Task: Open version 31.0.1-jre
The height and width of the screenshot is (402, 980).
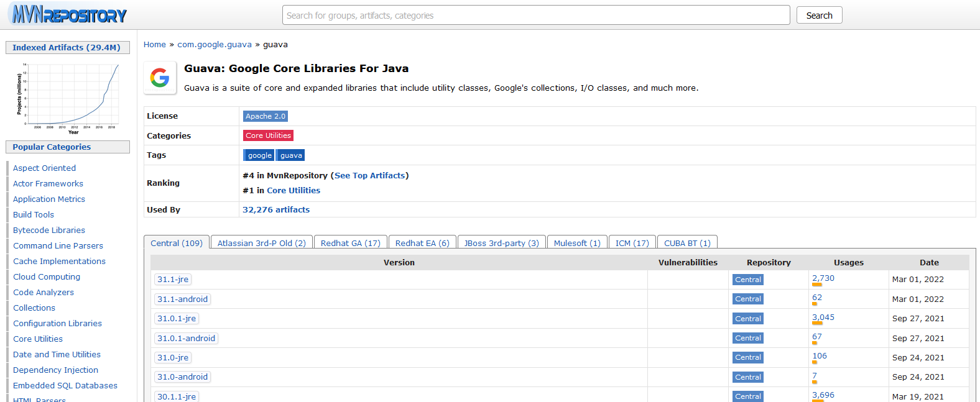Action: click(177, 319)
